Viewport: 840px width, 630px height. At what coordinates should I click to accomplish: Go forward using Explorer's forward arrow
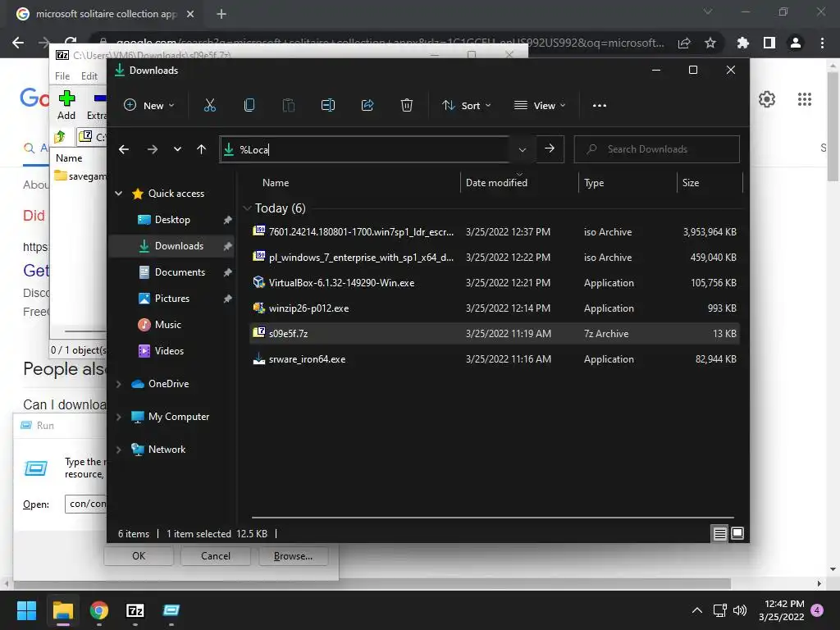152,149
